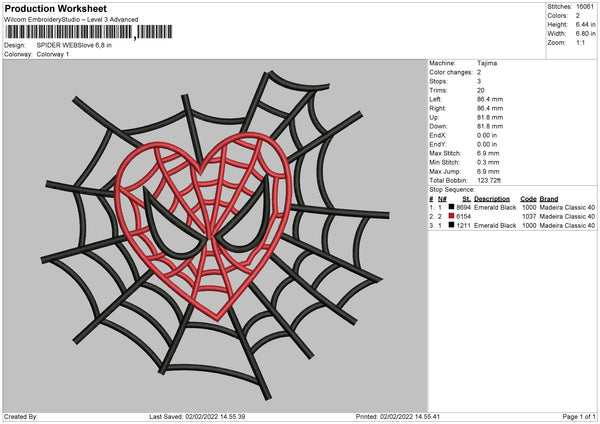Click 'Wilcom EmbroideryStudio – Level 3 Advanced' text
This screenshot has width=600, height=424.
pyautogui.click(x=71, y=20)
